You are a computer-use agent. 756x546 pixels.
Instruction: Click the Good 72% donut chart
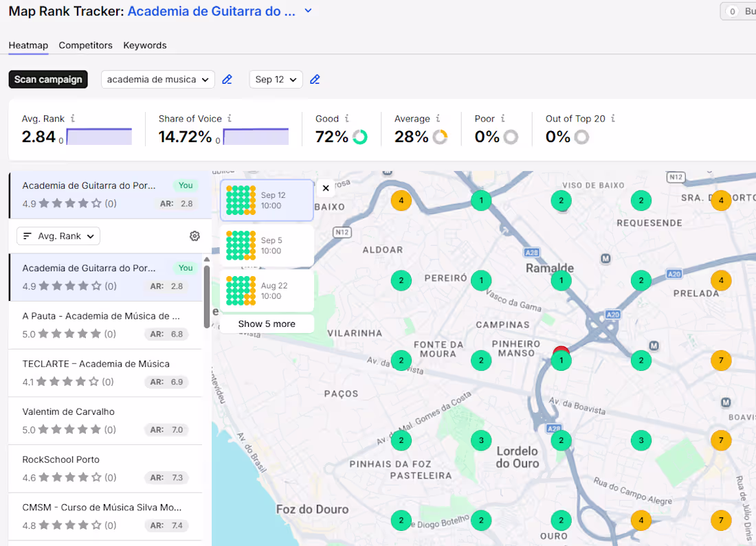pyautogui.click(x=359, y=137)
